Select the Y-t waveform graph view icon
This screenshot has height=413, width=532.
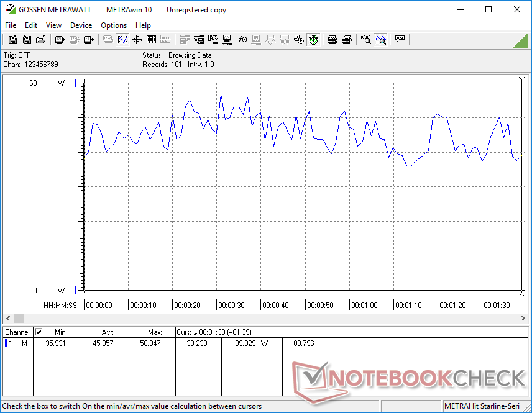tap(122, 40)
